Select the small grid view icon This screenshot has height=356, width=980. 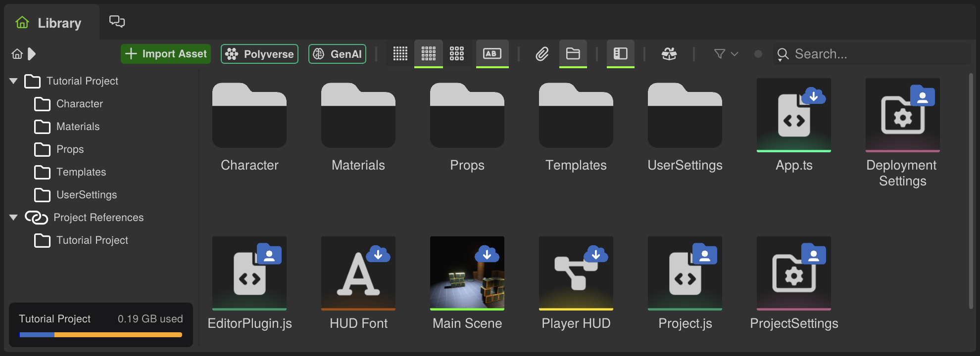(400, 54)
